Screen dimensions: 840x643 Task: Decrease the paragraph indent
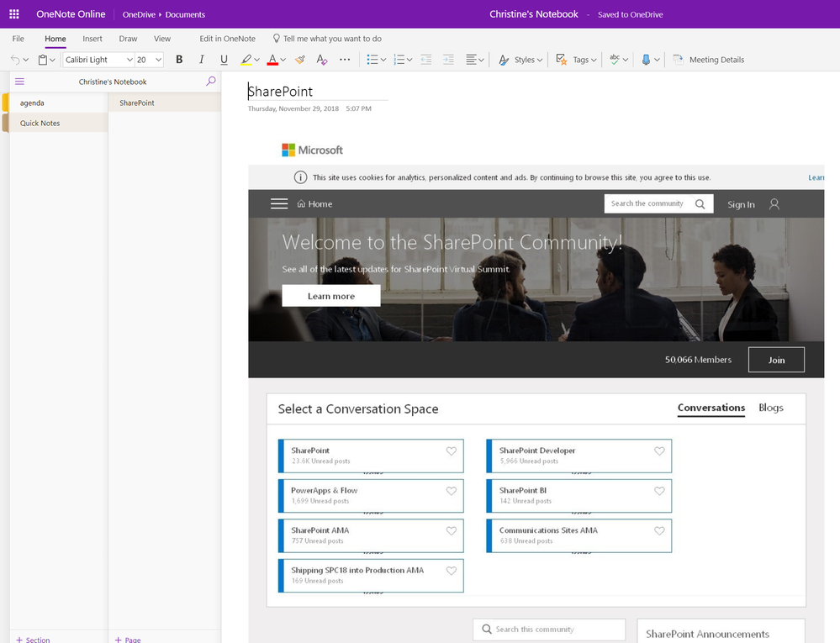click(426, 60)
